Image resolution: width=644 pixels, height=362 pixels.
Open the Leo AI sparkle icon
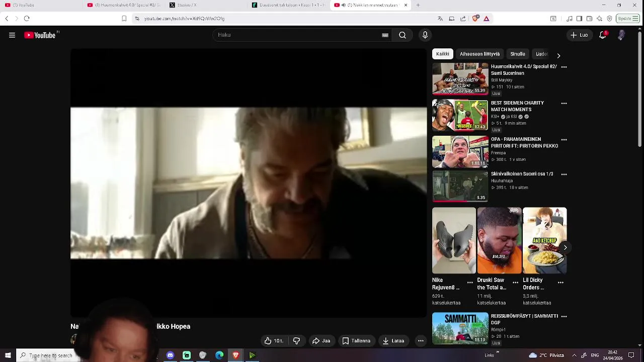(x=599, y=19)
